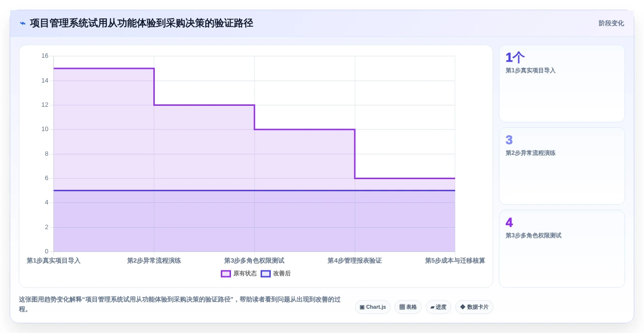644x333 pixels.
Task: Click the lightning icon beside the title
Action: pyautogui.click(x=23, y=23)
